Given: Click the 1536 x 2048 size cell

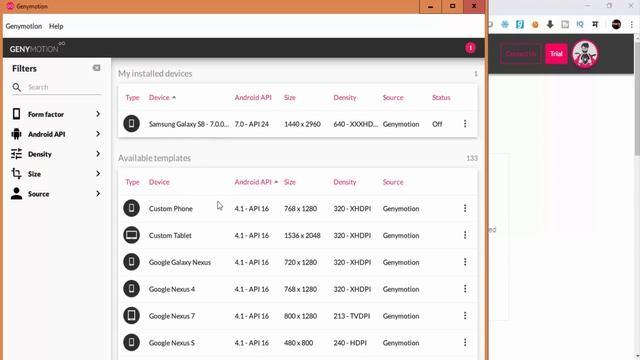Looking at the screenshot, I should coord(302,236).
